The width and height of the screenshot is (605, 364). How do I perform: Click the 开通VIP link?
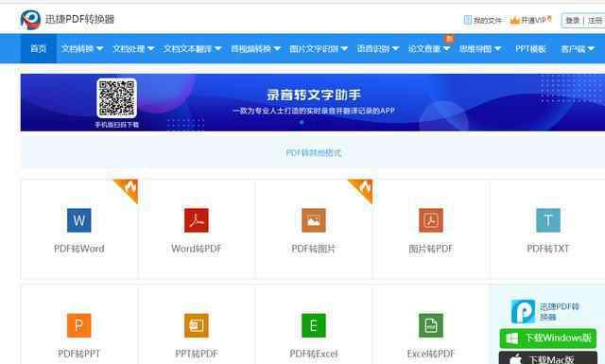tap(531, 20)
